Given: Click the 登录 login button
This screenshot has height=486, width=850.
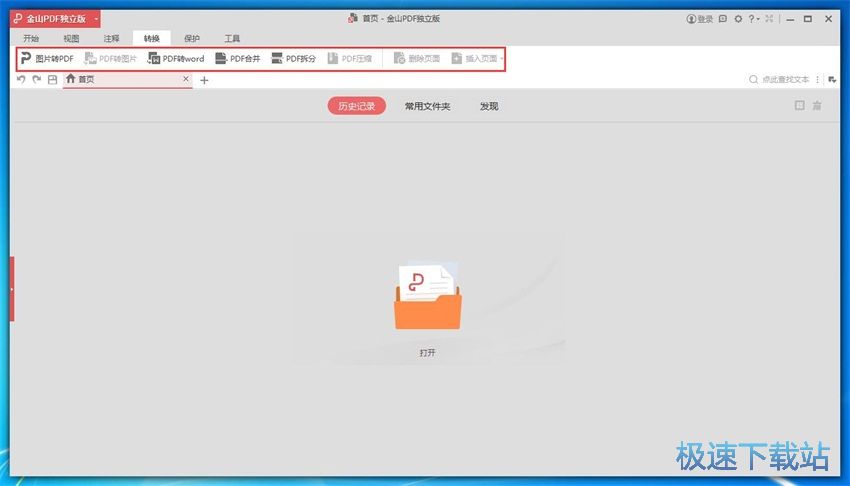Looking at the screenshot, I should [700, 19].
